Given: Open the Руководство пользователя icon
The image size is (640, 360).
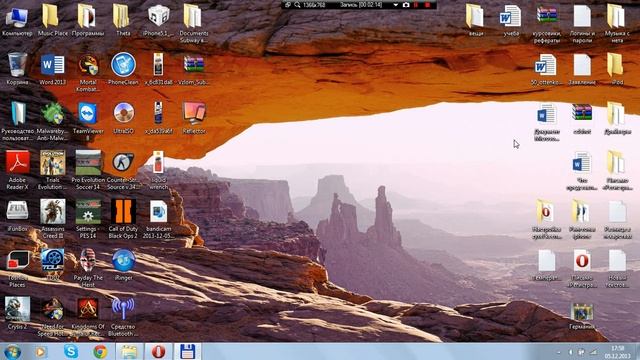Looking at the screenshot, I should [17, 121].
